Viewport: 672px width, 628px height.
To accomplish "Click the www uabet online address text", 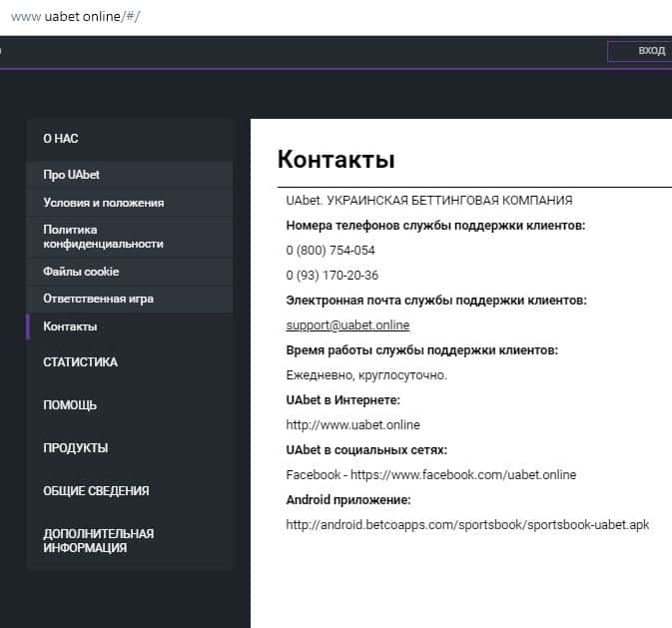I will coord(75,17).
